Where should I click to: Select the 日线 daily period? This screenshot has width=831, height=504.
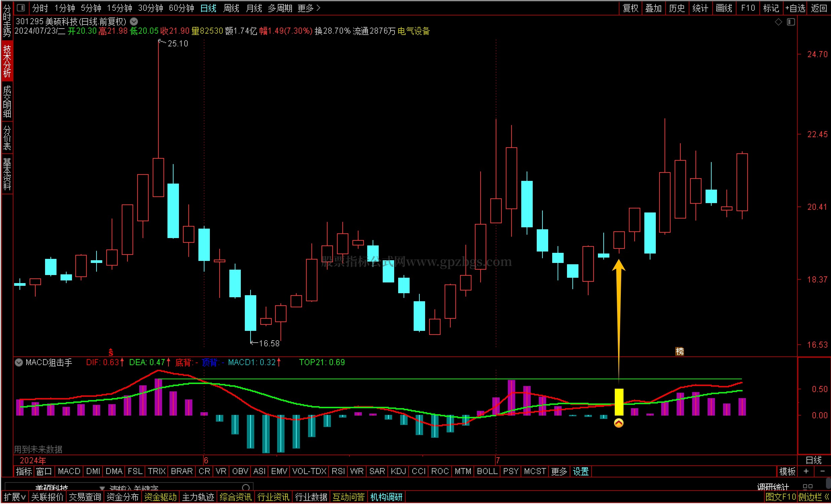(x=208, y=8)
